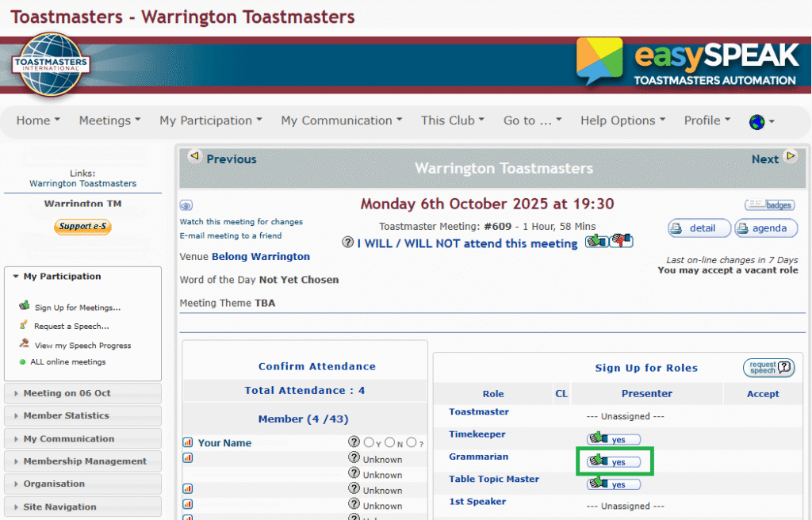Open the chart icon beside Your Name

(187, 443)
